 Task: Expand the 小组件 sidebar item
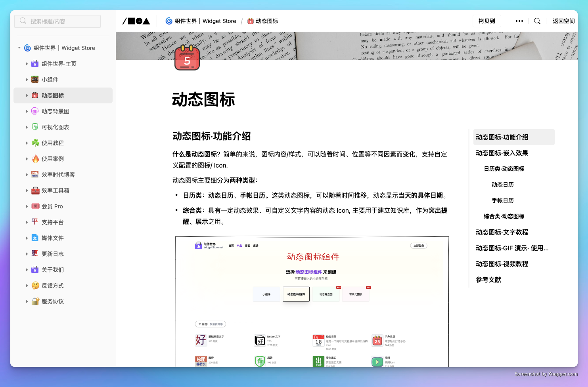click(x=27, y=79)
